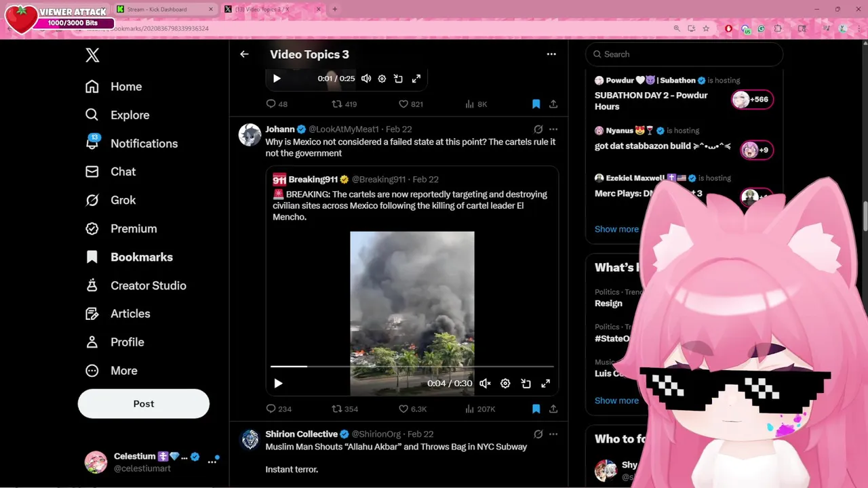Go back with the arrow beside Video Topics 3
Viewport: 868px width, 488px height.
[x=244, y=54]
